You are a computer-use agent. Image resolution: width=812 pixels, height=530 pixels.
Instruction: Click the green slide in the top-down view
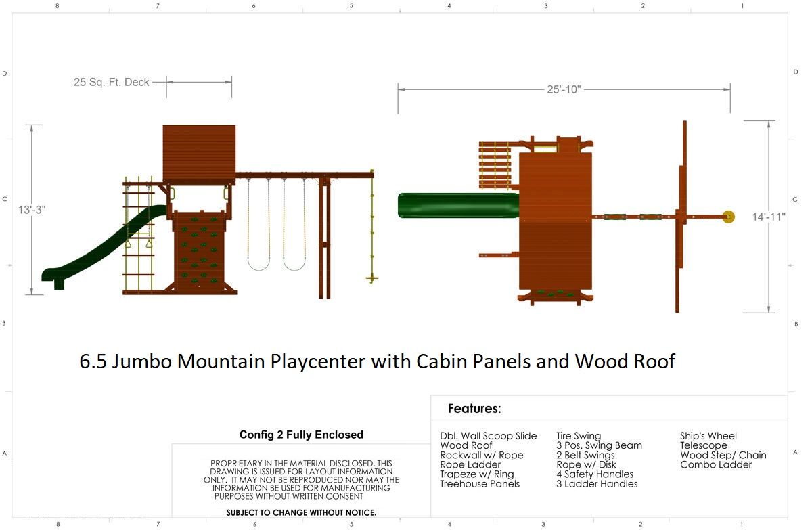pos(457,206)
